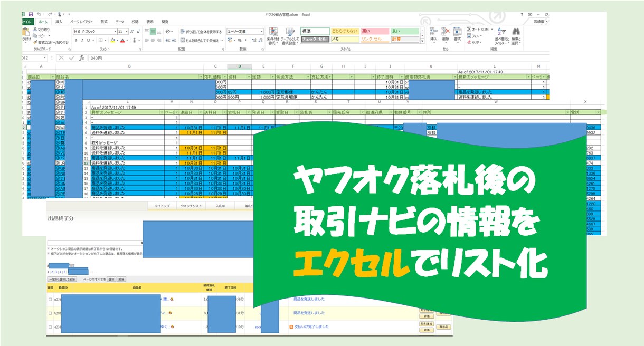Increase font size with large A button
Screen dimensions: 644x346
click(x=132, y=32)
